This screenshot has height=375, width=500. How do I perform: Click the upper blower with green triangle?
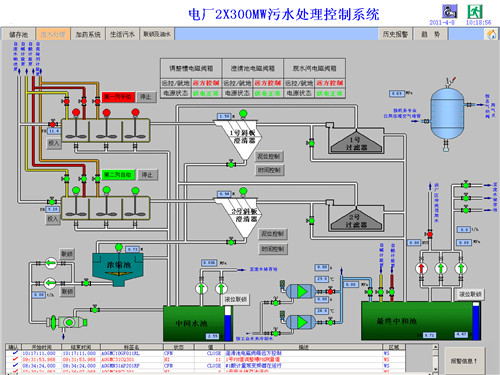pyautogui.click(x=301, y=291)
